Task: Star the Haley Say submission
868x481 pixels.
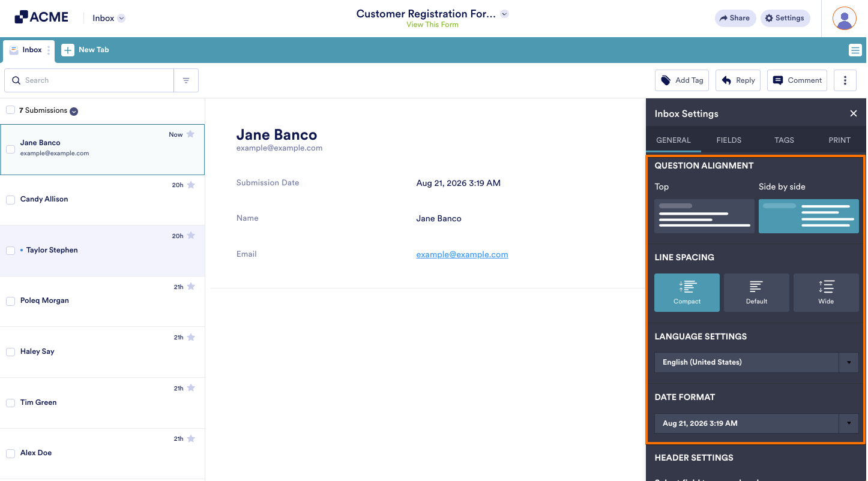Action: 191,337
